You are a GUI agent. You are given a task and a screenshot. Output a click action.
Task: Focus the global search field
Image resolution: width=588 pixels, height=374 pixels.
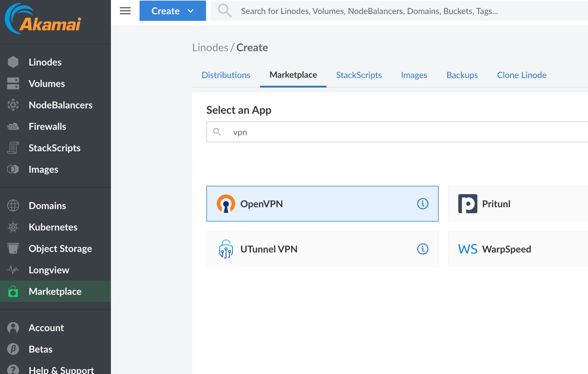[x=400, y=11]
